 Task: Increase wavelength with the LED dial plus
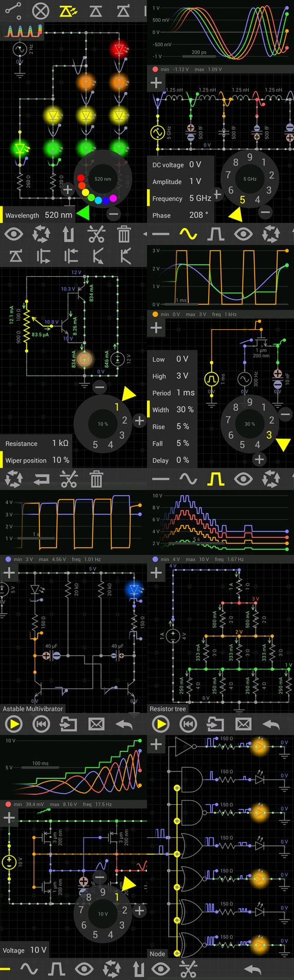coord(68,189)
